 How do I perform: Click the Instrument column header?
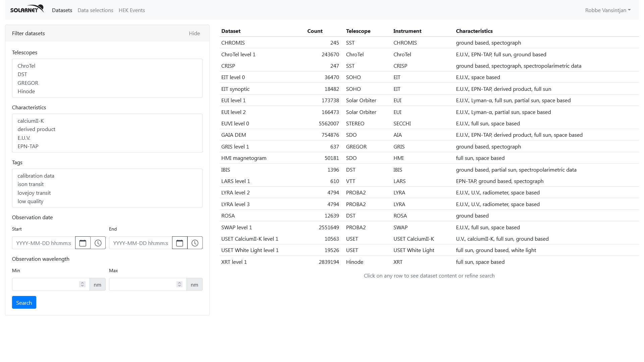407,31
